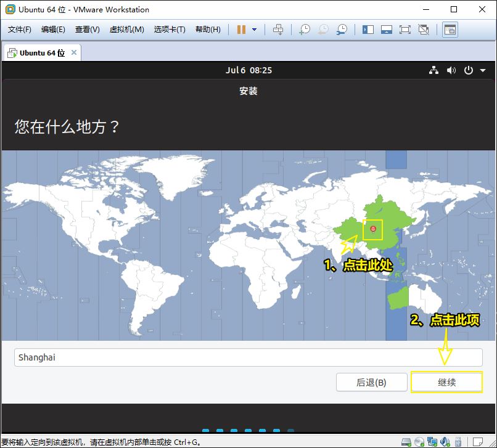Open the snapshot manager icon

pyautogui.click(x=342, y=30)
